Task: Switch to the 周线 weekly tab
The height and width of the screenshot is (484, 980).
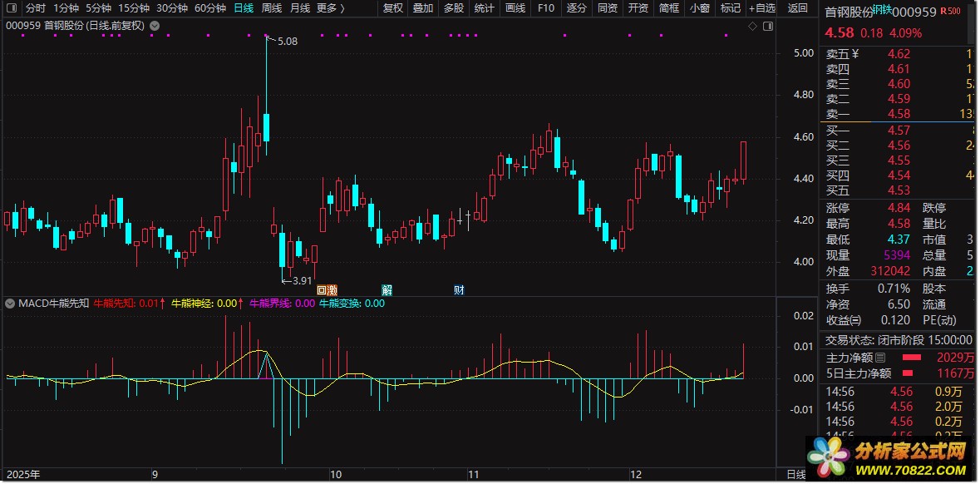Action: pyautogui.click(x=272, y=8)
